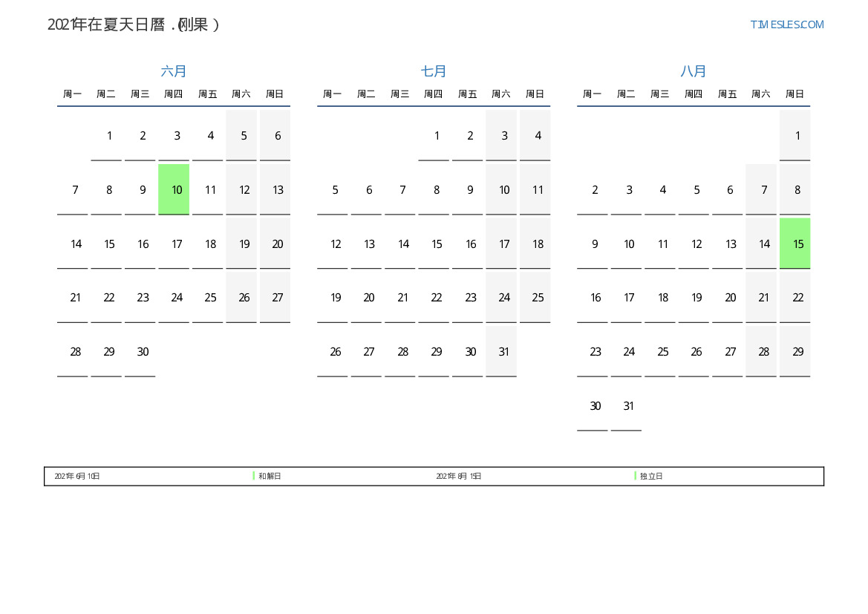Select July 31 Saturday cell
The width and height of the screenshot is (868, 614).
[504, 352]
